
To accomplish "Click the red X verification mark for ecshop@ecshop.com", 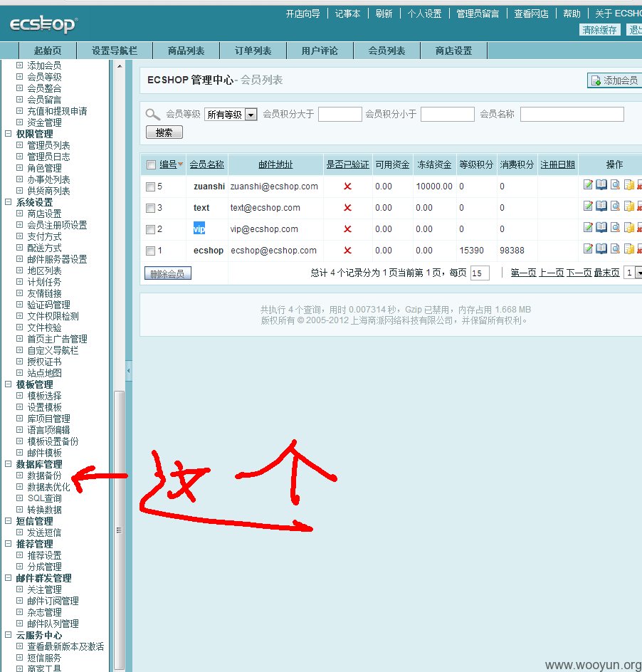I will [347, 251].
